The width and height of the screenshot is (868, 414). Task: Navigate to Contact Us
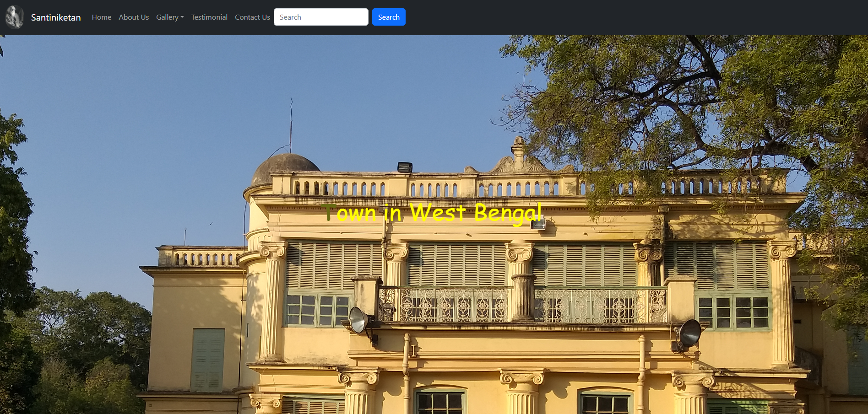pos(252,17)
